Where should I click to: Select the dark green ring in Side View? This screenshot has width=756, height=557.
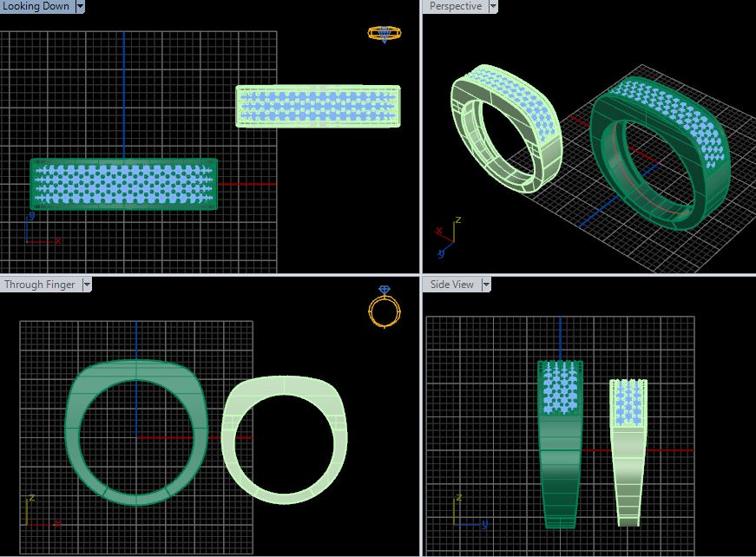pos(559,469)
